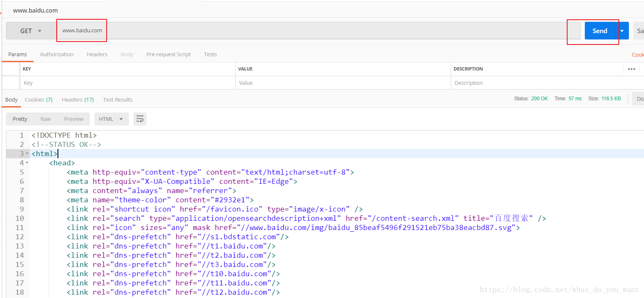Select the Preview view button
The width and height of the screenshot is (644, 298).
pos(74,119)
